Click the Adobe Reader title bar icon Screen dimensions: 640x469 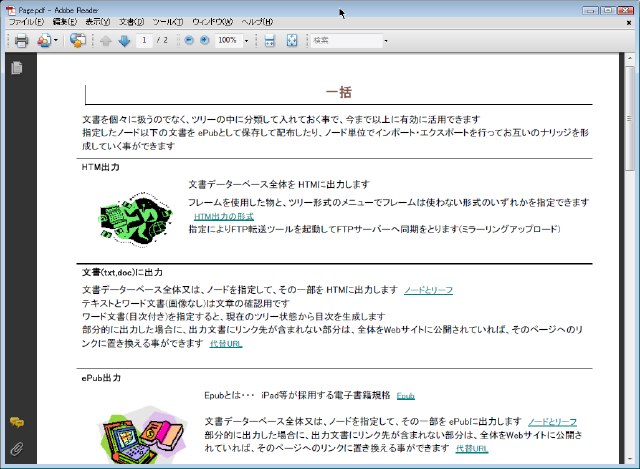tap(11, 10)
